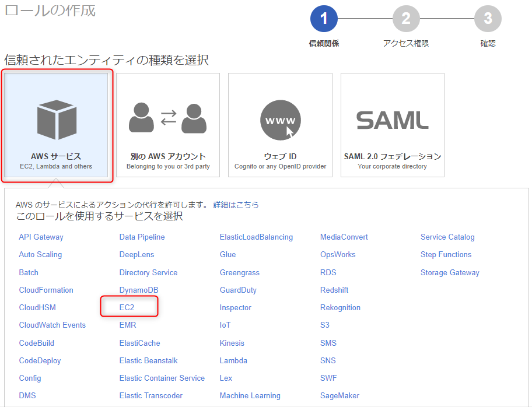Select the ウェブ ID www icon card
The width and height of the screenshot is (532, 407).
pyautogui.click(x=280, y=125)
